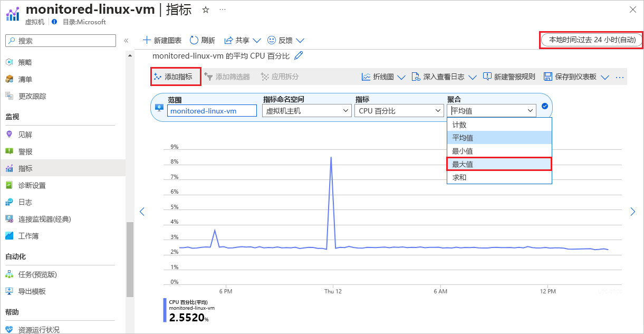Open the ellipsis menu beside the title
644x334 pixels.
[x=223, y=10]
